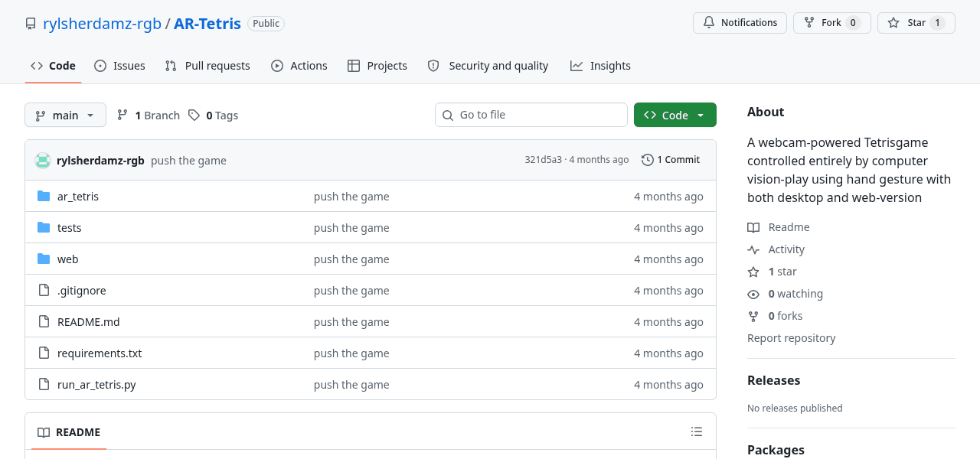The image size is (980, 459).
Task: View the 1 Branch link
Action: (x=148, y=115)
